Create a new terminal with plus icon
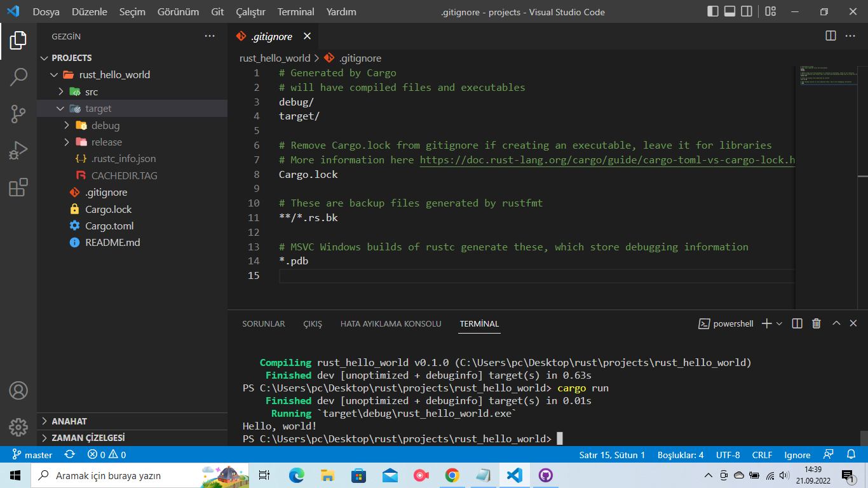The width and height of the screenshot is (868, 488). coord(766,323)
